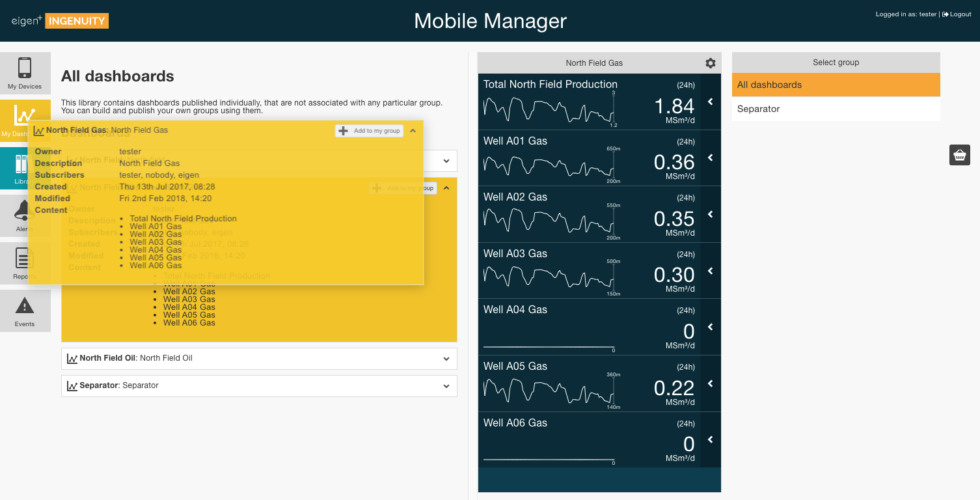
Task: Click subscribers tester, nobody, eigen text
Action: click(x=159, y=175)
